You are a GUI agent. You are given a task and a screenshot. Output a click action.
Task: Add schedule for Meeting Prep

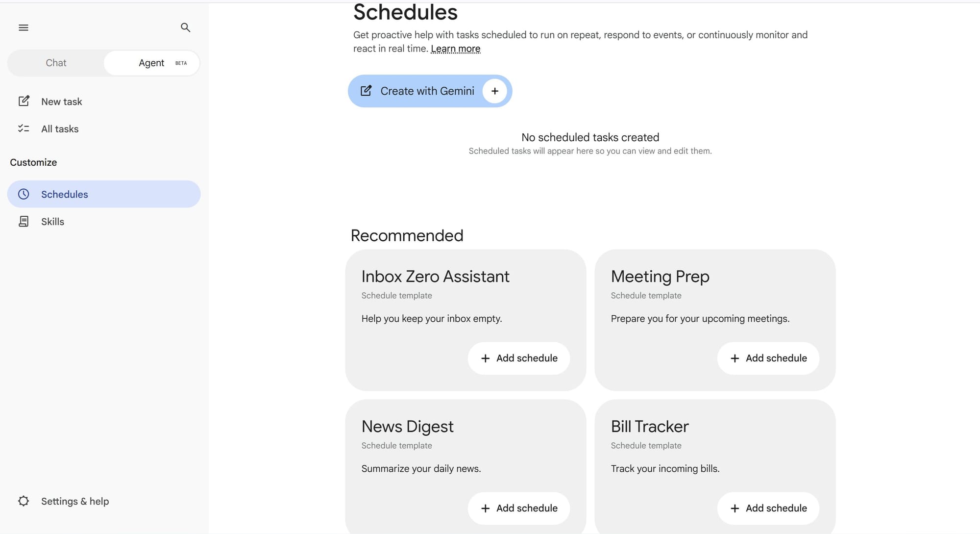tap(768, 358)
